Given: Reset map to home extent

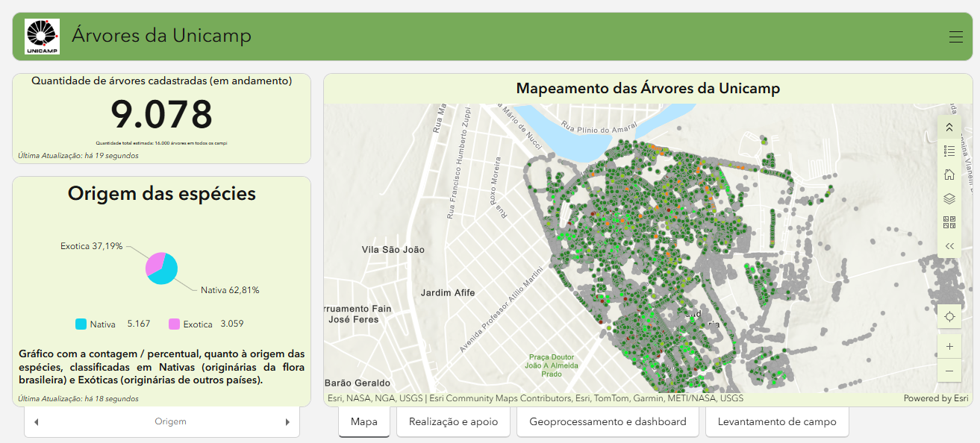Looking at the screenshot, I should point(949,175).
